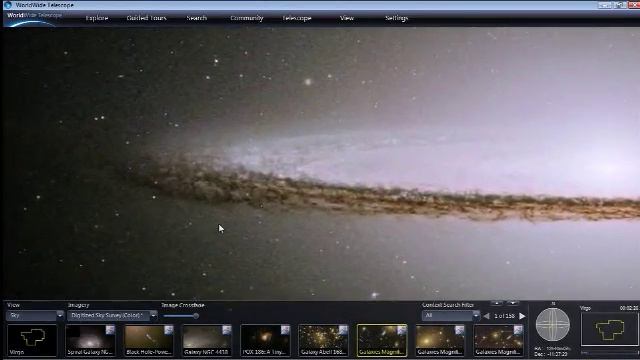Go to previous context results page
The image size is (640, 360).
[x=486, y=316]
